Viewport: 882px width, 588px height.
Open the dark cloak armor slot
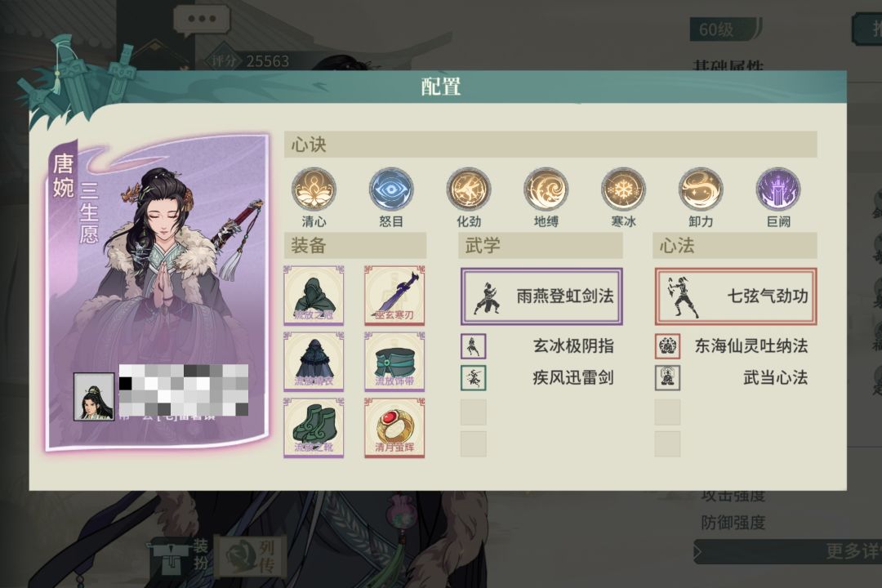tap(314, 362)
